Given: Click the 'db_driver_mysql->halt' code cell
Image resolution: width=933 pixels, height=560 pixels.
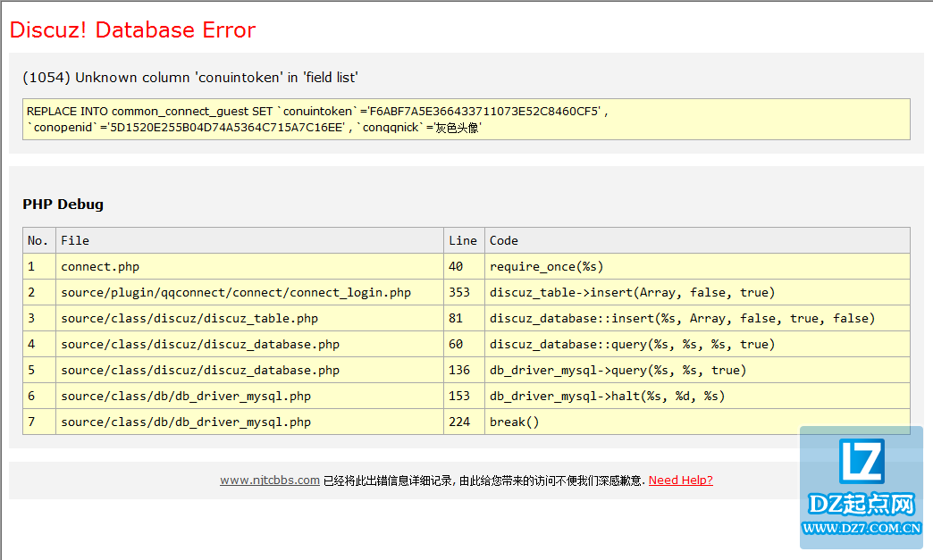Looking at the screenshot, I should point(697,396).
